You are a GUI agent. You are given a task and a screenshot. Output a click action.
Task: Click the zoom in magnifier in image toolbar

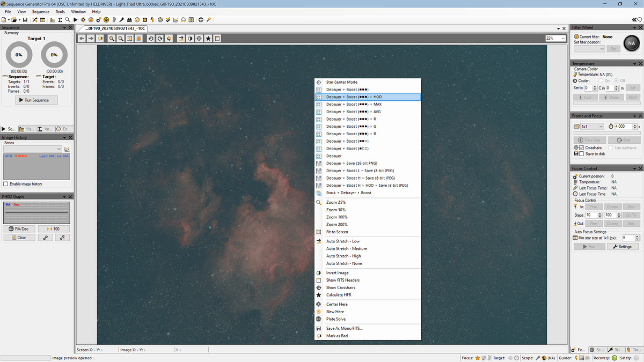tap(111, 39)
